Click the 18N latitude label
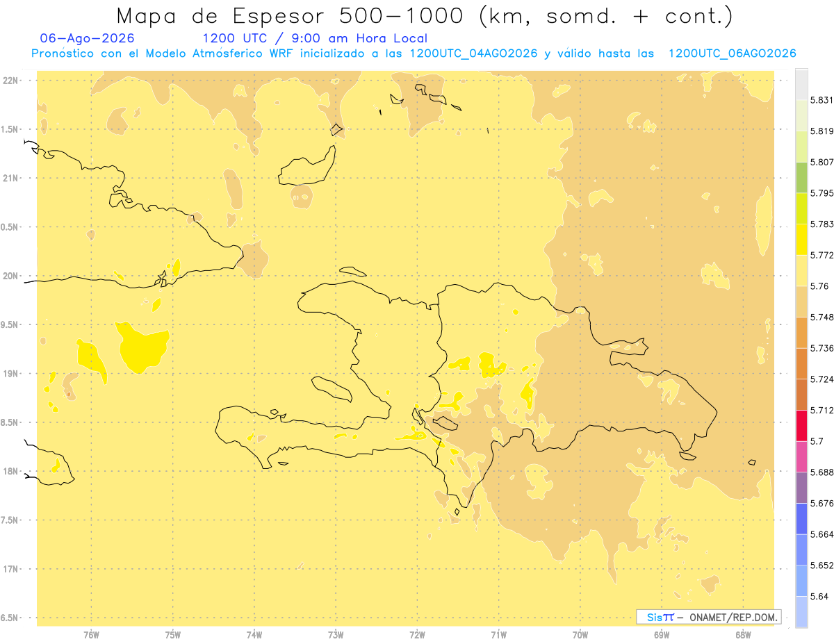Viewport: 834px width, 644px height. 10,471
